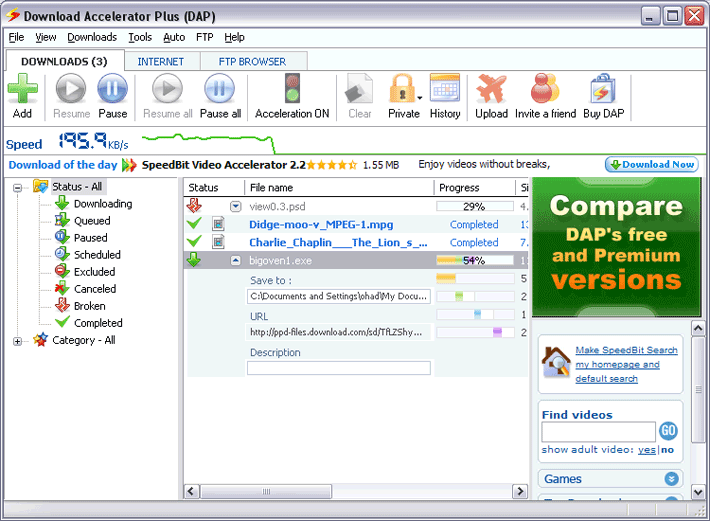Click the Resume toolbar button

[x=71, y=96]
